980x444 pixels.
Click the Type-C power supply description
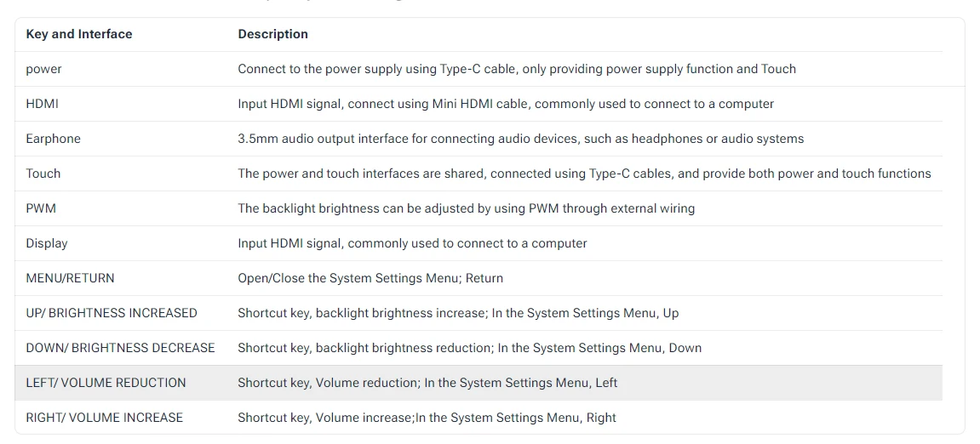click(517, 70)
